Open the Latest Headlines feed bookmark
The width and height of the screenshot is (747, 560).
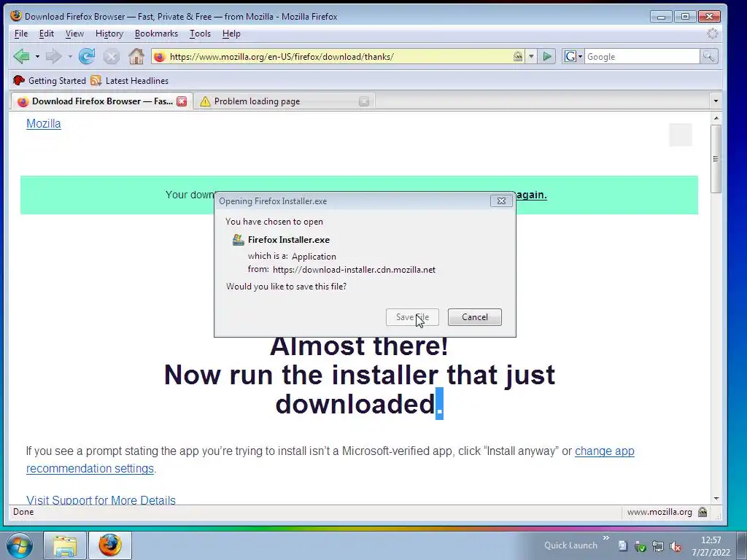pyautogui.click(x=130, y=80)
